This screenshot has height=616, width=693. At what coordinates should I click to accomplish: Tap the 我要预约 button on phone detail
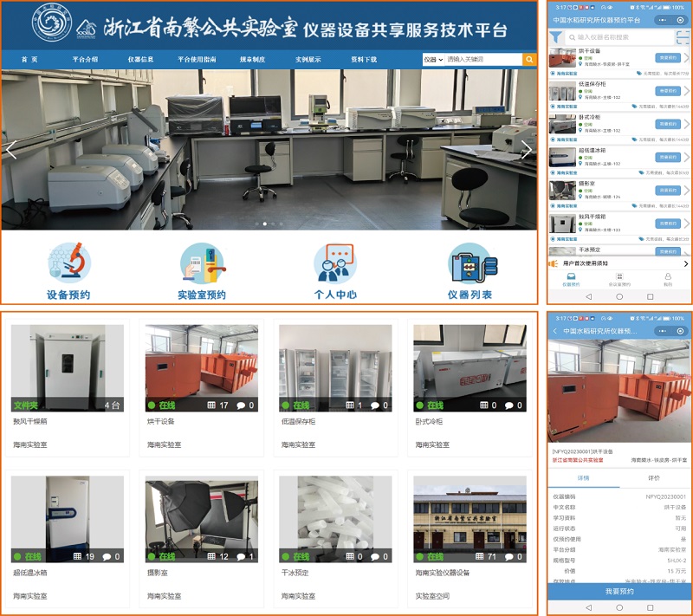coord(619,592)
